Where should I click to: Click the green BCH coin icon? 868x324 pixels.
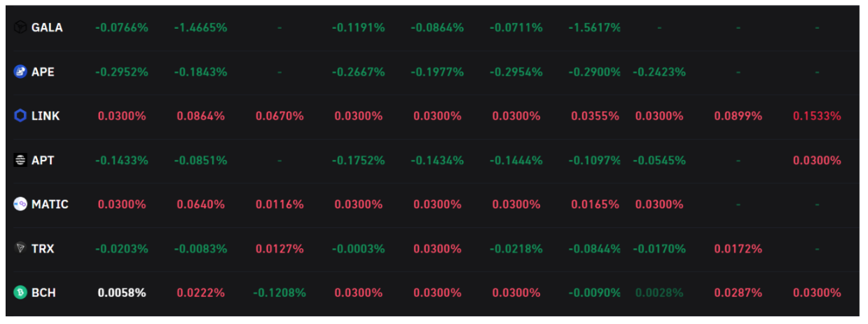pyautogui.click(x=20, y=292)
